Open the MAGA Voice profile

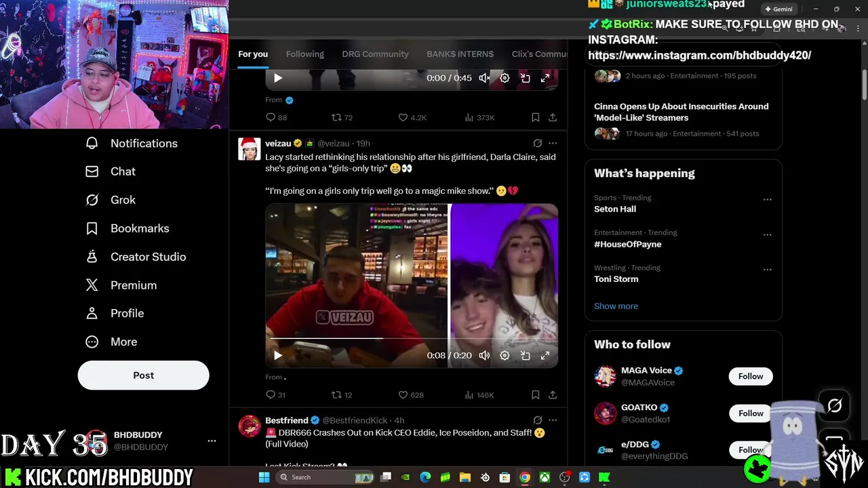click(x=646, y=370)
